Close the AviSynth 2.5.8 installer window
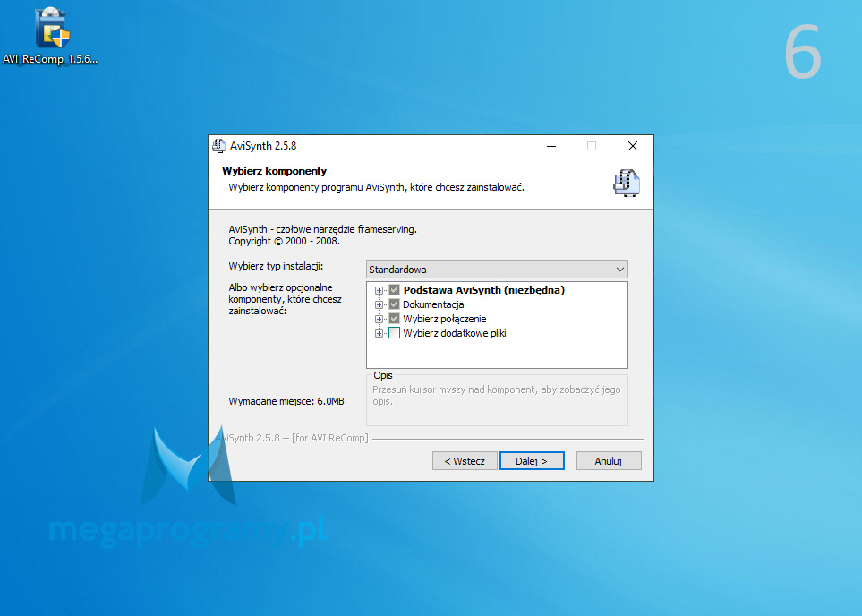 tap(633, 146)
